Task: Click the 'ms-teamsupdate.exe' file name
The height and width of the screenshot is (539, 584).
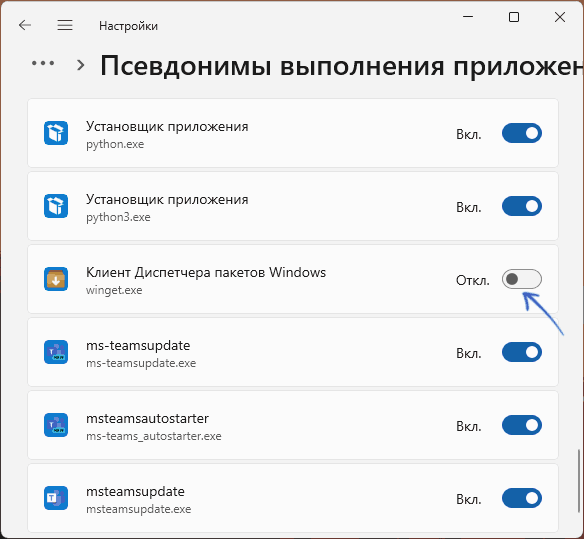Action: 141,363
